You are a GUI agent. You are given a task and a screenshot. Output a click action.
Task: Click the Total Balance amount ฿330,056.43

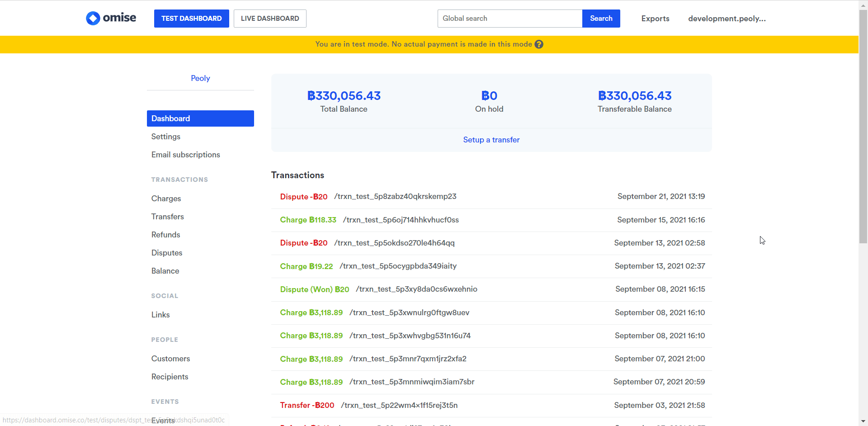344,96
